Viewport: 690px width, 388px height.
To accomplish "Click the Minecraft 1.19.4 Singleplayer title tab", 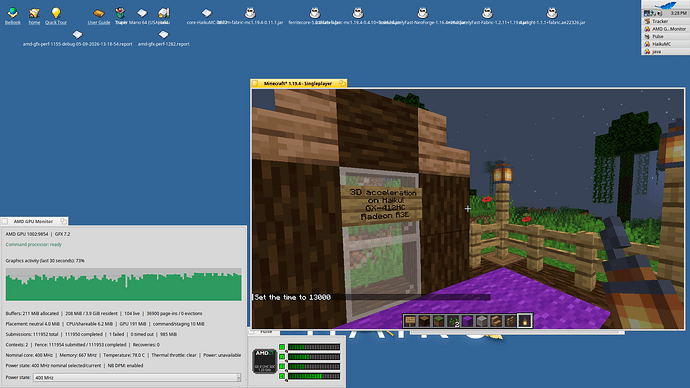I will coord(298,83).
